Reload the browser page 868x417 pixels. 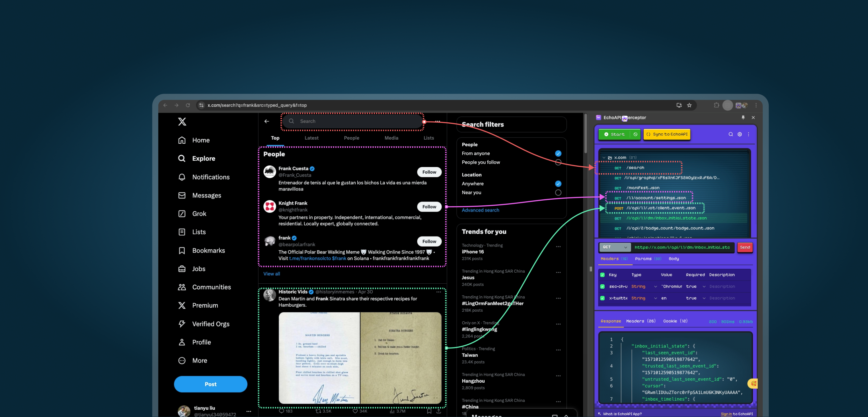pyautogui.click(x=188, y=105)
